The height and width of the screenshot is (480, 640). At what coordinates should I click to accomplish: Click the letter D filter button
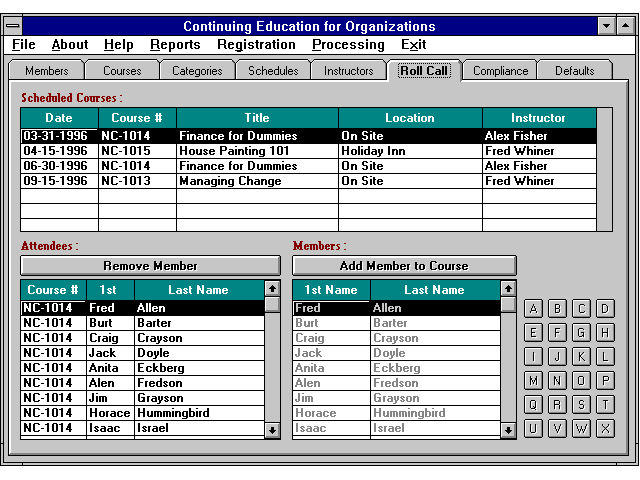tap(606, 308)
